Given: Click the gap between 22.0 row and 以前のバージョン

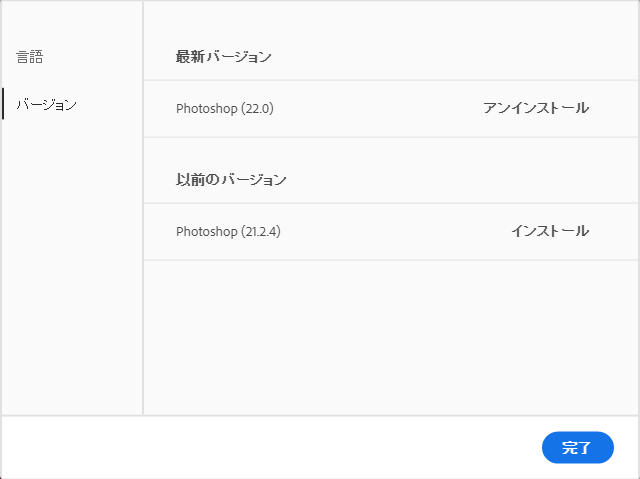Looking at the screenshot, I should pyautogui.click(x=391, y=152).
